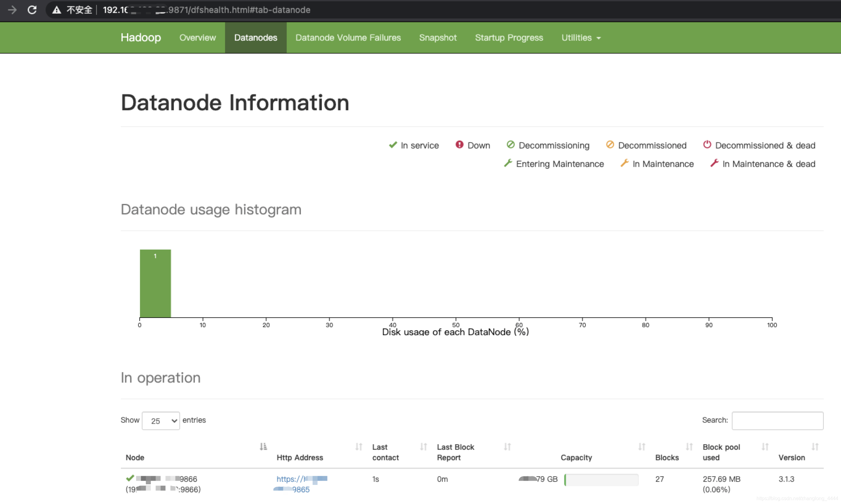Screen dimensions: 841x504
Task: Sort by Block pool used icon
Action: tap(765, 447)
